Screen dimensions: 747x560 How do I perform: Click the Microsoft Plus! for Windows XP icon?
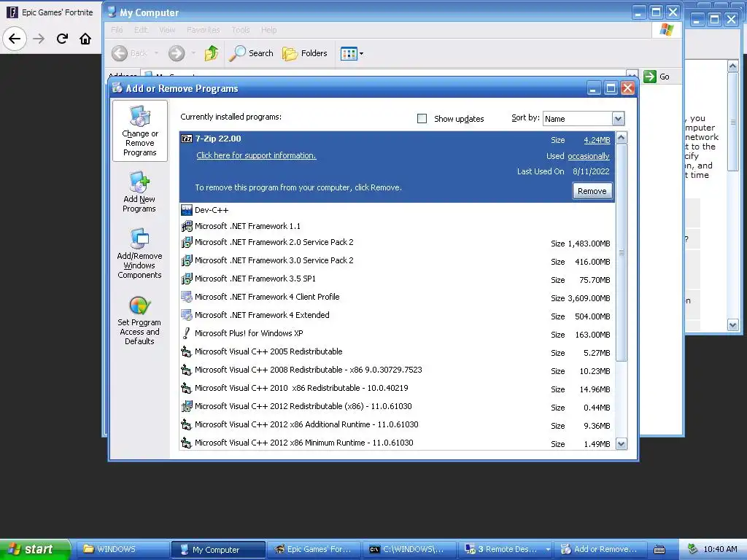[x=187, y=333]
